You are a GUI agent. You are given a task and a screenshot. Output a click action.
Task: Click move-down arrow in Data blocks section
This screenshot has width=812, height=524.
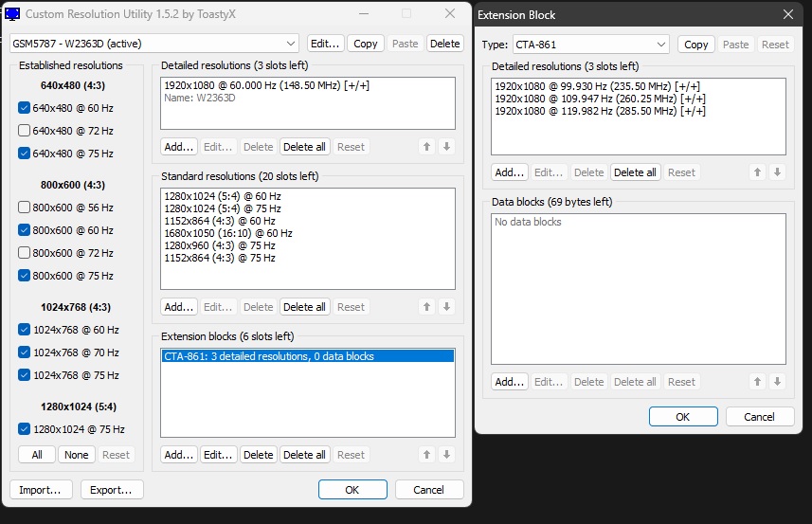coord(777,382)
